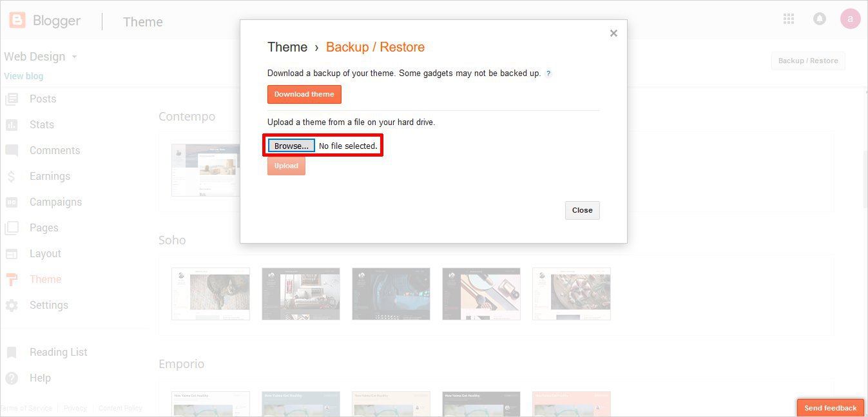
Task: Expand the Web Design blog dropdown
Action: pyautogui.click(x=74, y=57)
